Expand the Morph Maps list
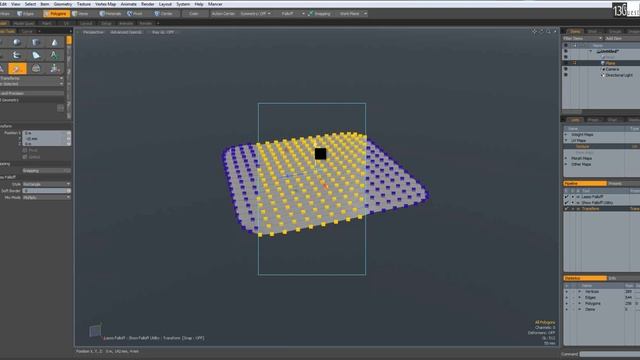Screen dimensions: 640x360 pyautogui.click(x=566, y=158)
